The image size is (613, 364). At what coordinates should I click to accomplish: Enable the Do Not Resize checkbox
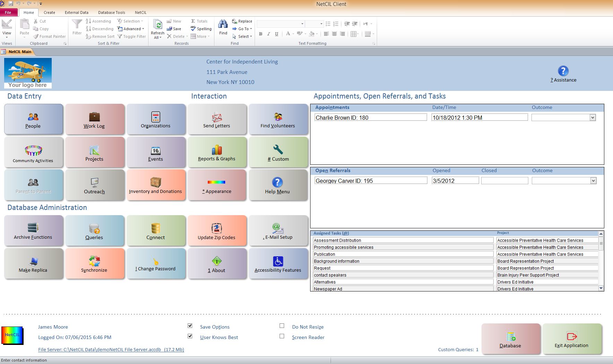pyautogui.click(x=282, y=326)
